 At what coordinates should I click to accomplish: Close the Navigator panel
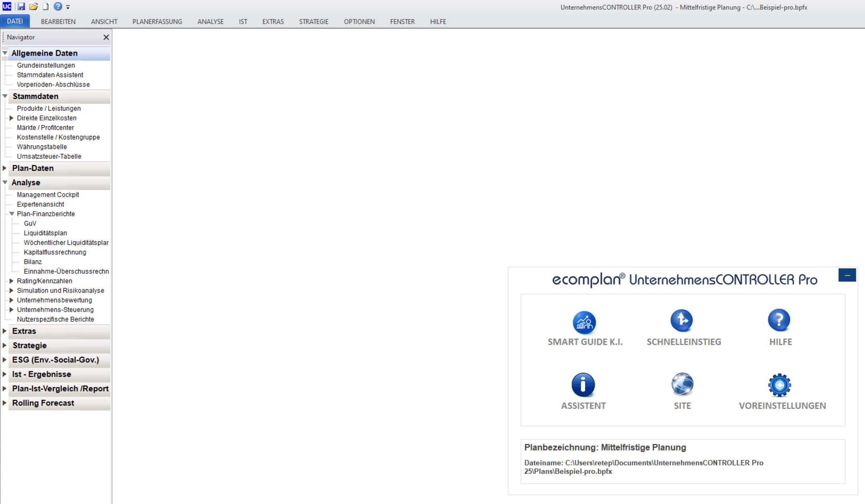106,37
